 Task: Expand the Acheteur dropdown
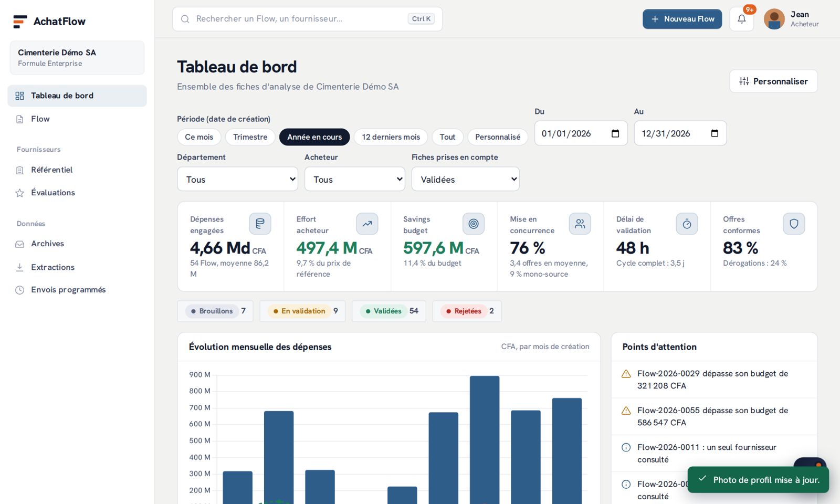pos(355,179)
